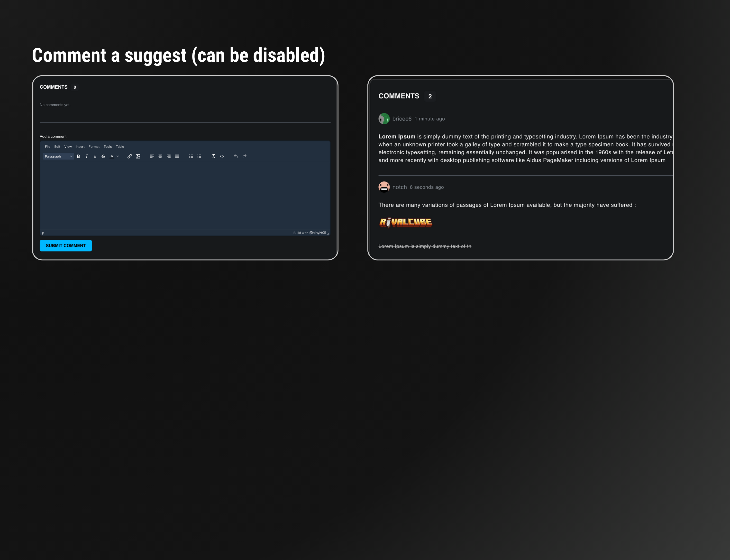Toggle bold formatting in the editor
The image size is (730, 560).
coord(78,156)
